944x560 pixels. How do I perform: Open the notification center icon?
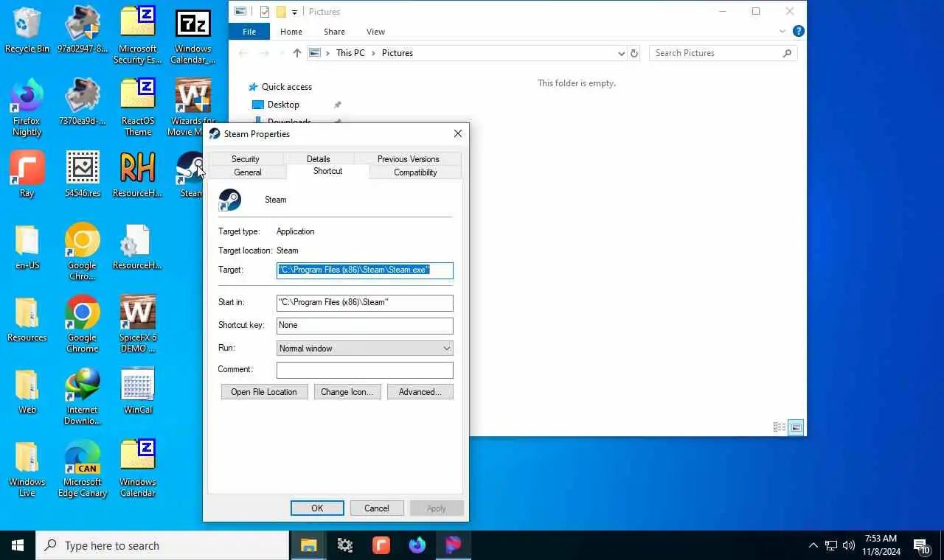coord(922,546)
